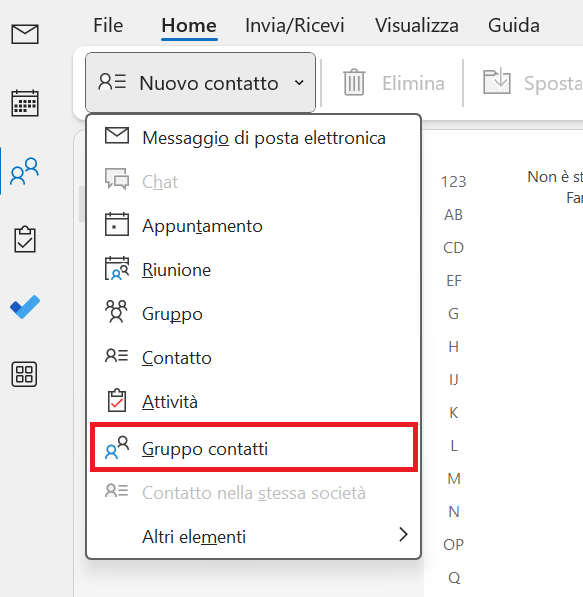Open the Calendar icon in sidebar
The image size is (583, 597).
(25, 103)
